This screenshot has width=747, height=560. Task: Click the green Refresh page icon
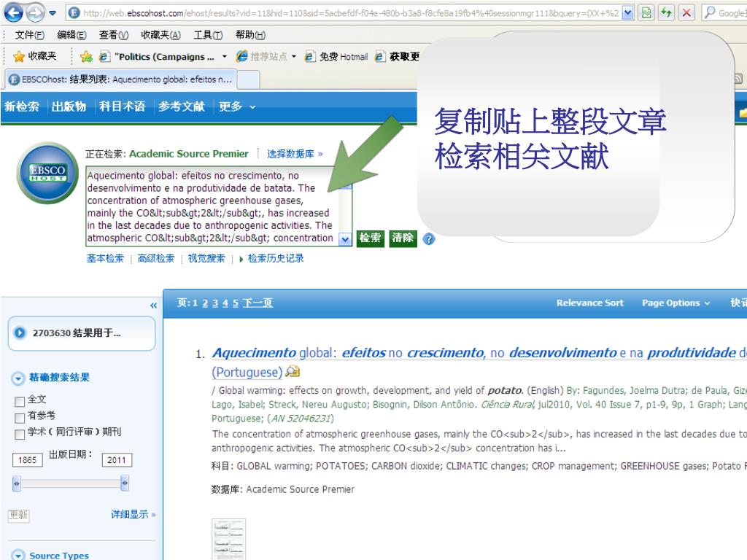pos(667,13)
